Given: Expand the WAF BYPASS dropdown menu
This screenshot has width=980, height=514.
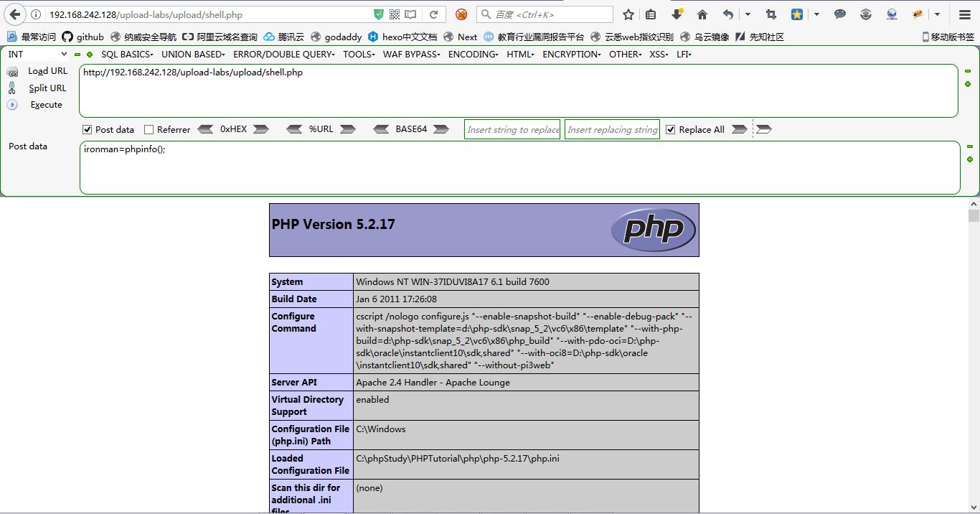Looking at the screenshot, I should pyautogui.click(x=411, y=54).
